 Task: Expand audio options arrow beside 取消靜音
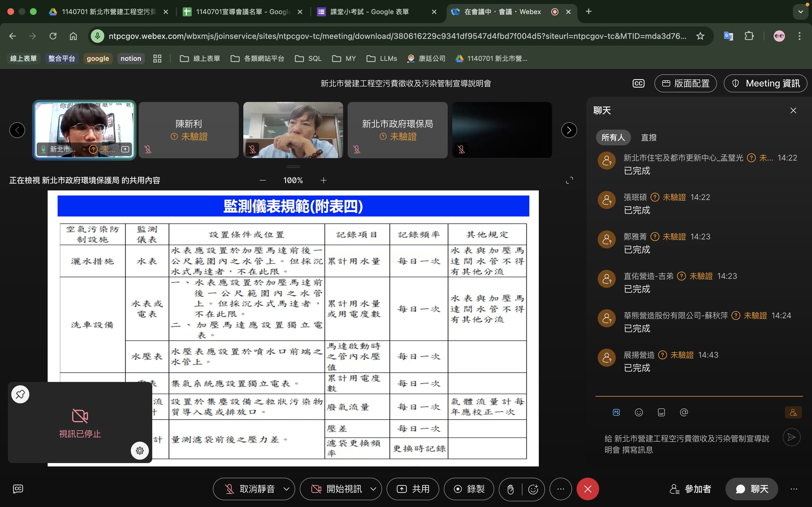tap(286, 489)
